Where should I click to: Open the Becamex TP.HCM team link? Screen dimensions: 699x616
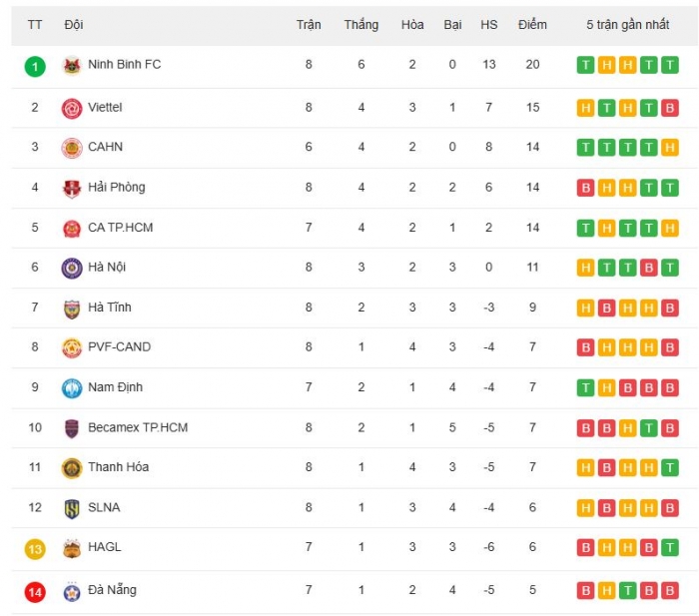click(138, 427)
